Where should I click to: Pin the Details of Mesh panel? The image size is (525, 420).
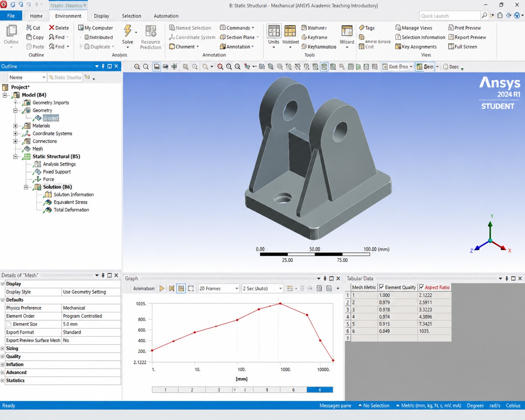pyautogui.click(x=103, y=275)
